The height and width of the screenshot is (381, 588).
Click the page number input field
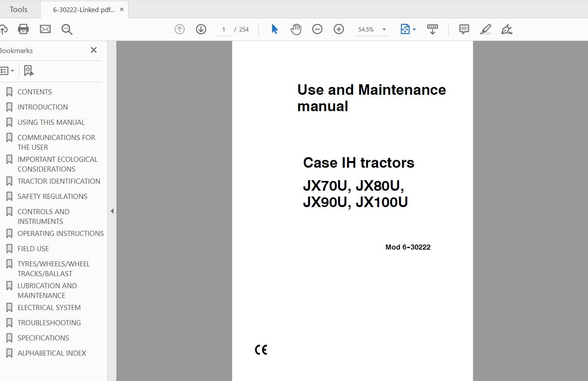[224, 30]
